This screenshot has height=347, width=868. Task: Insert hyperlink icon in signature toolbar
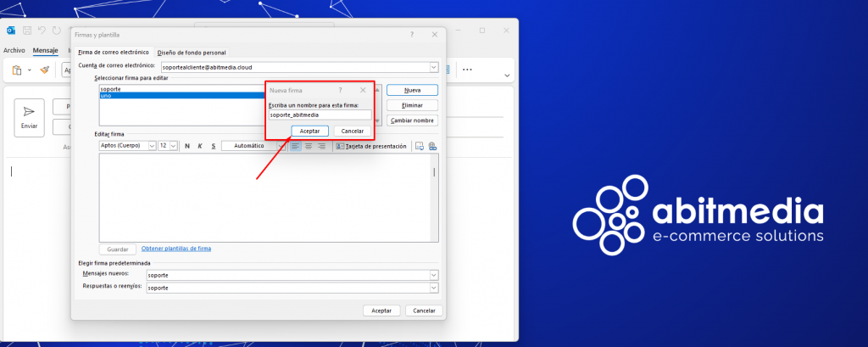[432, 146]
